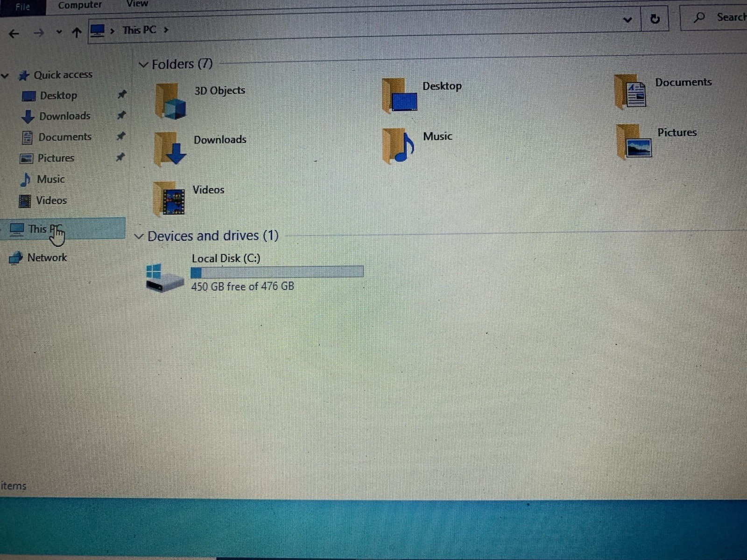Screen dimensions: 747x560
Task: Select Music label in Quick access sidebar
Action: (51, 179)
